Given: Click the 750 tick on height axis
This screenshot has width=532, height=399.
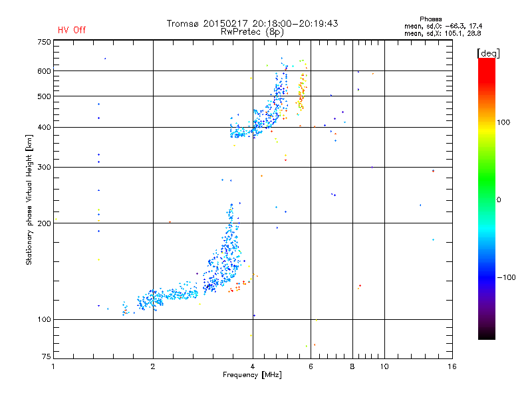Looking at the screenshot, I should point(44,42).
